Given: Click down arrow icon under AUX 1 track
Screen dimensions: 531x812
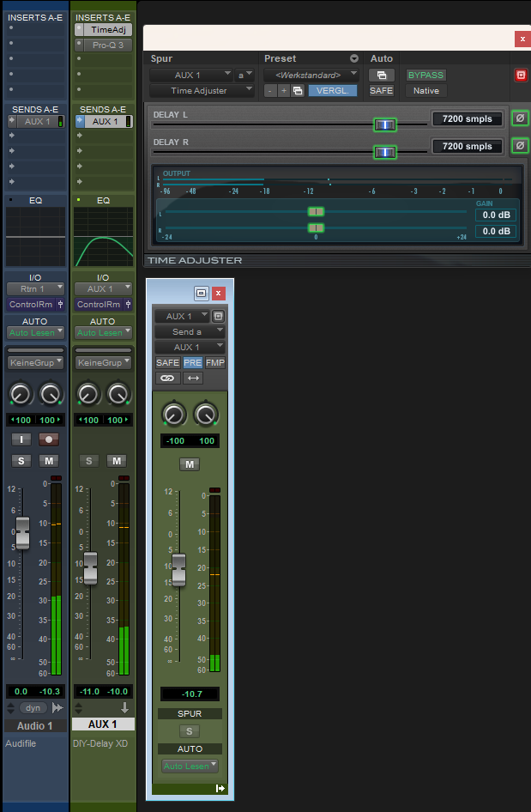Looking at the screenshot, I should pos(124,707).
